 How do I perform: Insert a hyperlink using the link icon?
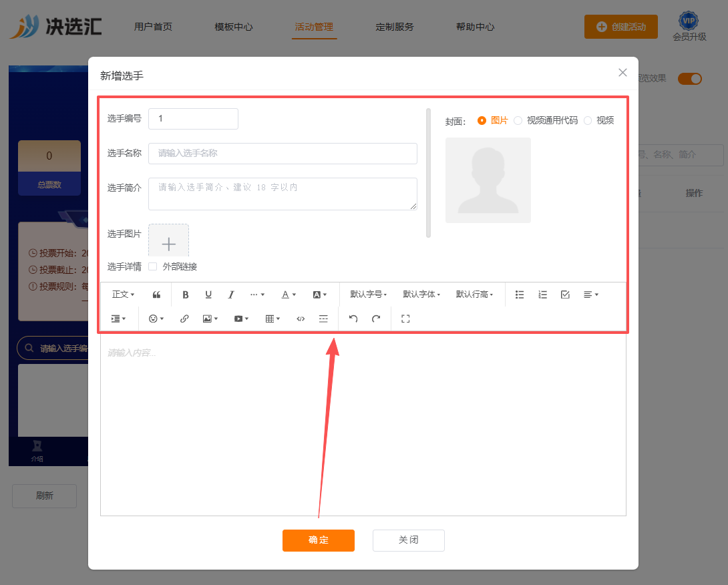pos(184,319)
